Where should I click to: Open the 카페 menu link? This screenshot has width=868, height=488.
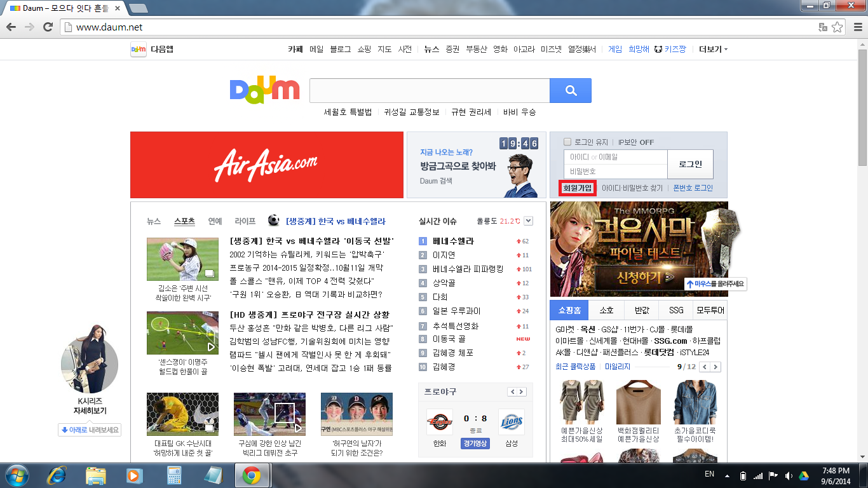295,49
